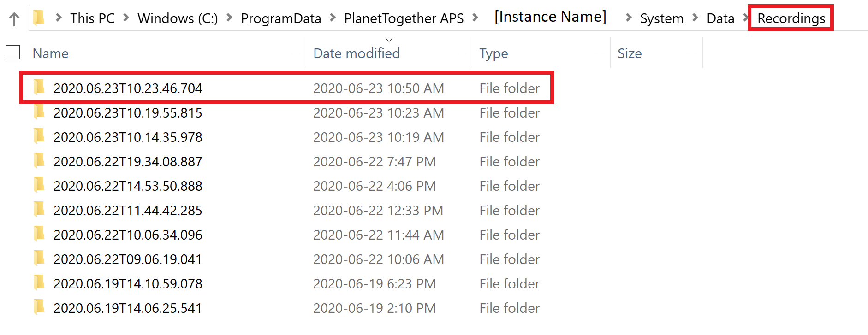The width and height of the screenshot is (868, 335).
Task: Sort by the Type column header
Action: coord(493,53)
